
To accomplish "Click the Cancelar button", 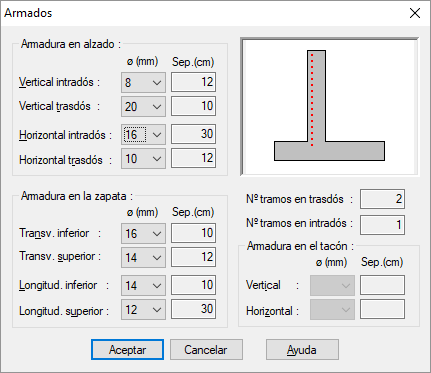I will (x=206, y=350).
